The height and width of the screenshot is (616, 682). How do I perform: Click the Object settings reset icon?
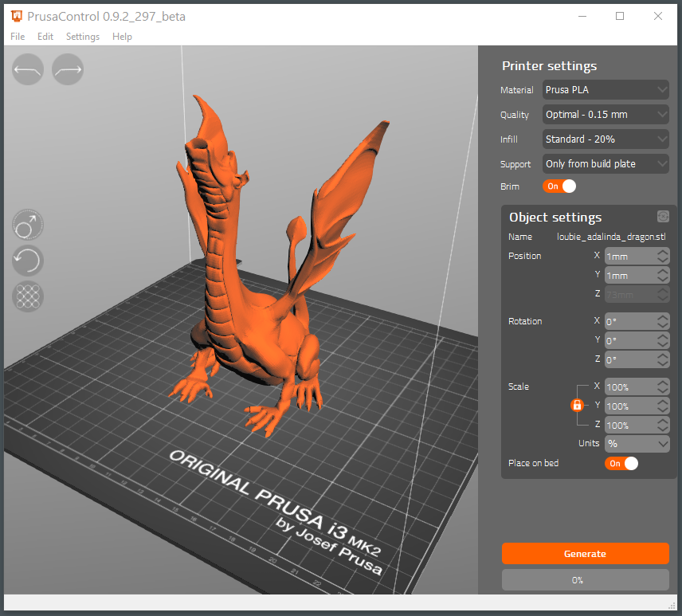point(662,217)
